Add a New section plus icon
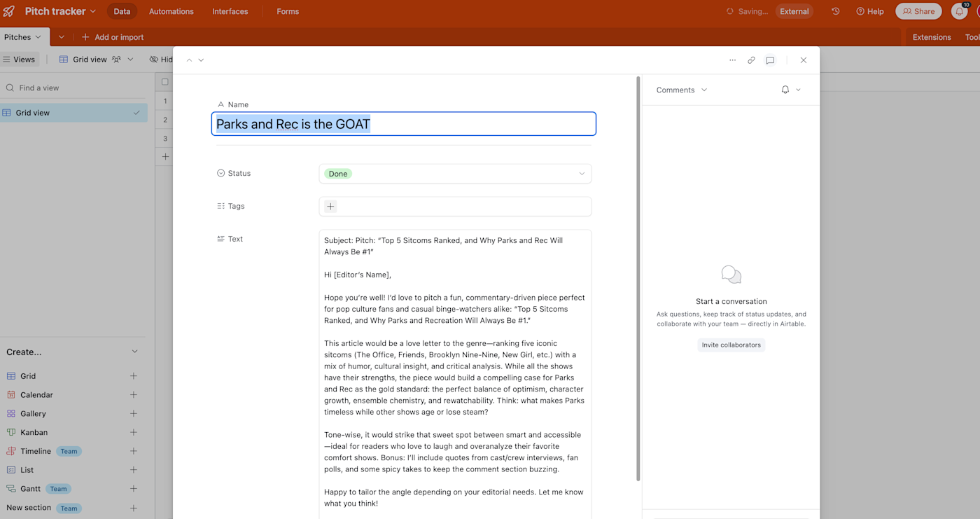The width and height of the screenshot is (980, 519). 134,508
